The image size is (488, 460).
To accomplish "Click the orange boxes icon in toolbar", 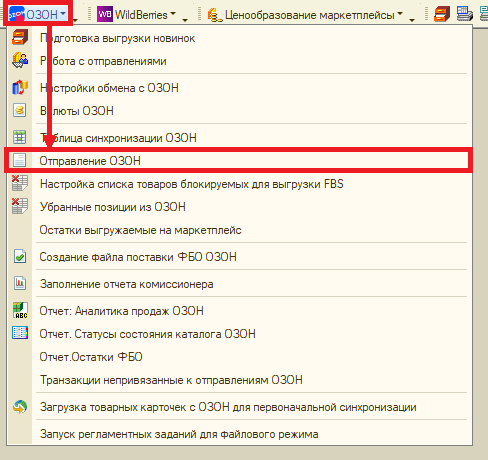I will click(x=442, y=15).
